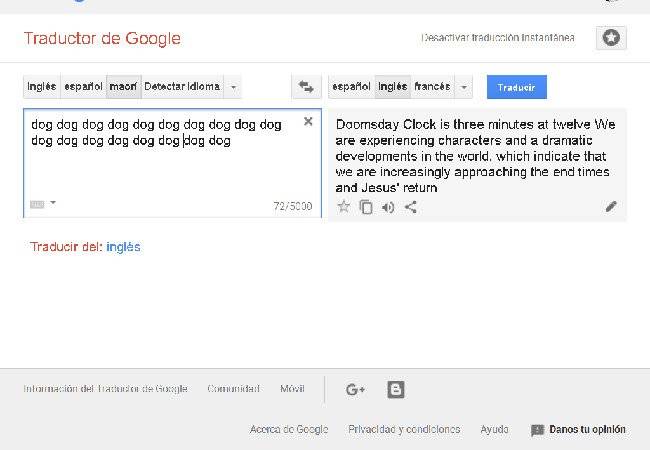Open the phrasebook star button
Image resolution: width=650 pixels, height=450 pixels.
pyautogui.click(x=611, y=38)
